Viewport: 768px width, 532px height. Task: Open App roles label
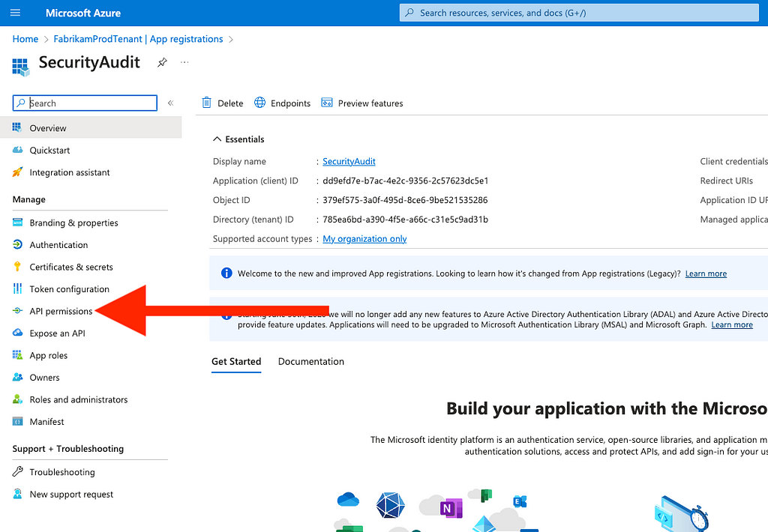click(49, 355)
